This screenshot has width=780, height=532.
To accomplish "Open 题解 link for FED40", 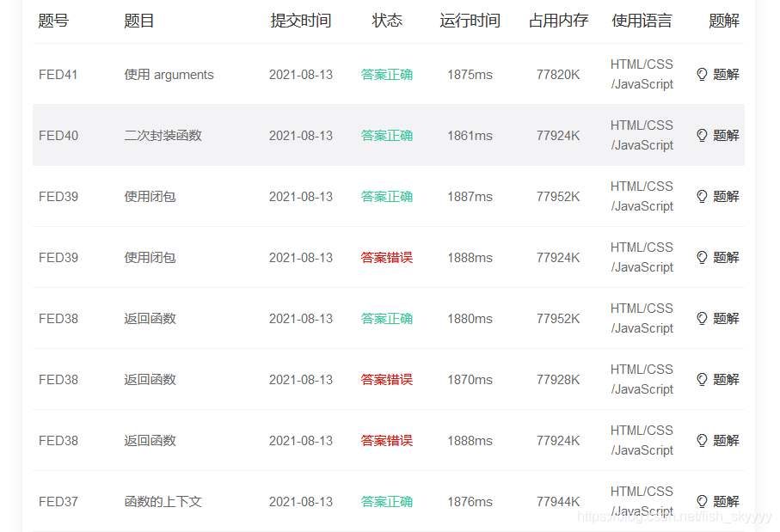I will (726, 135).
